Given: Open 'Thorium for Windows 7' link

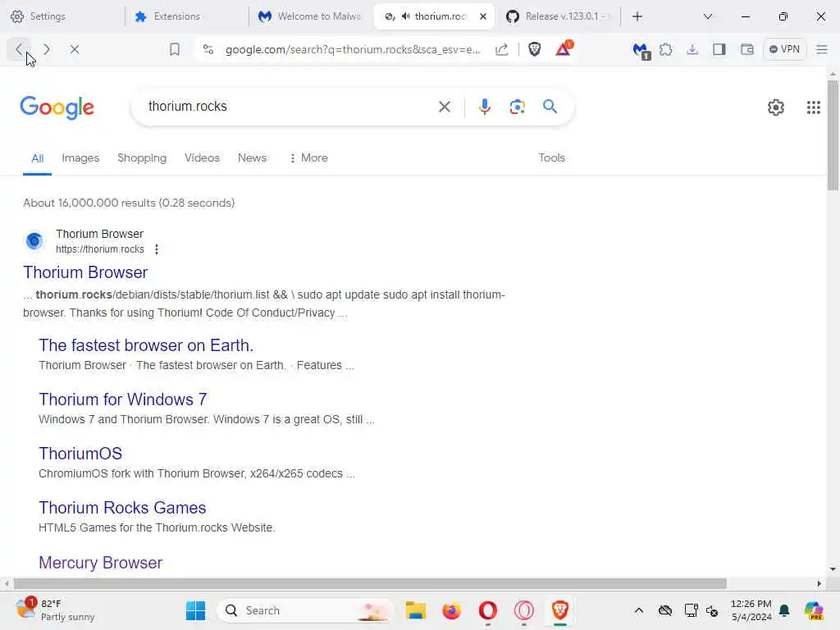Looking at the screenshot, I should (x=123, y=399).
